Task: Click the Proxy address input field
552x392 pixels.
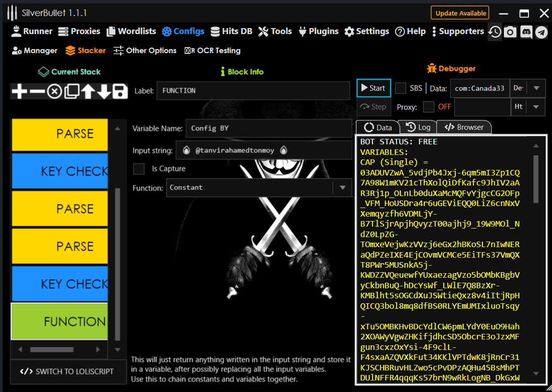Action: click(482, 107)
